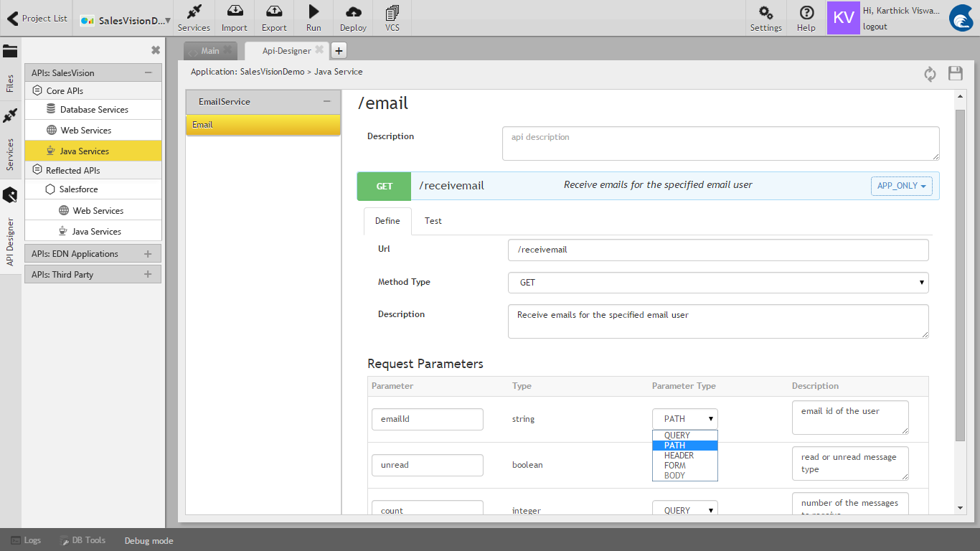The height and width of the screenshot is (551, 980).
Task: Select Web Services under Core APIs
Action: click(x=93, y=131)
